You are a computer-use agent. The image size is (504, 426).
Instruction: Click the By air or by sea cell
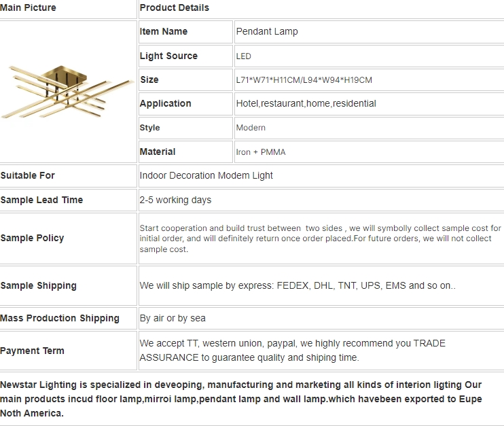click(x=321, y=318)
